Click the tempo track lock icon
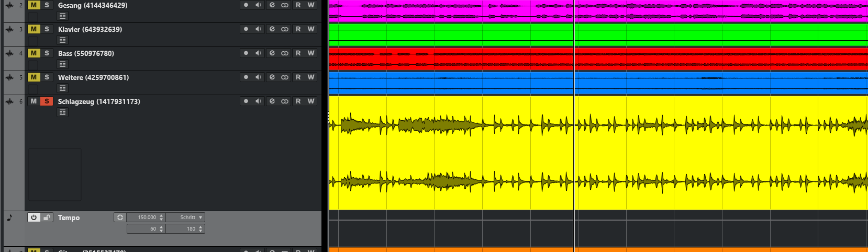Viewport: 868px width, 252px height. pos(47,217)
